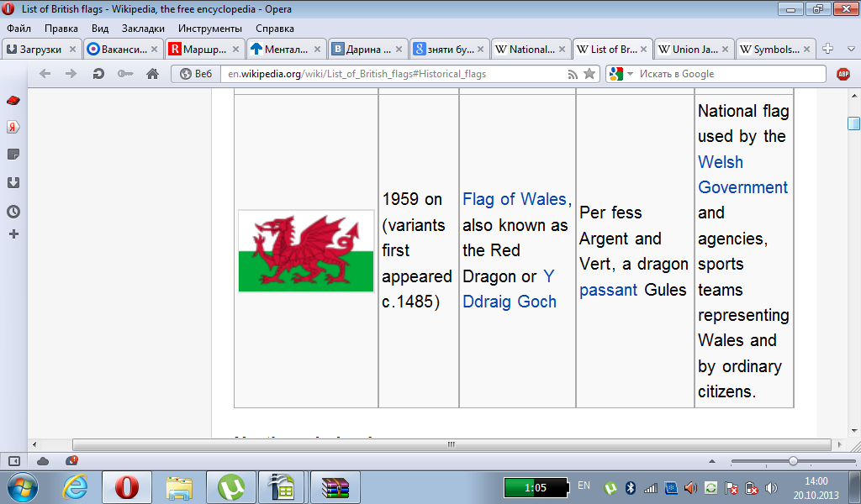
Task: Toggle the panels button in status bar
Action: click(14, 461)
